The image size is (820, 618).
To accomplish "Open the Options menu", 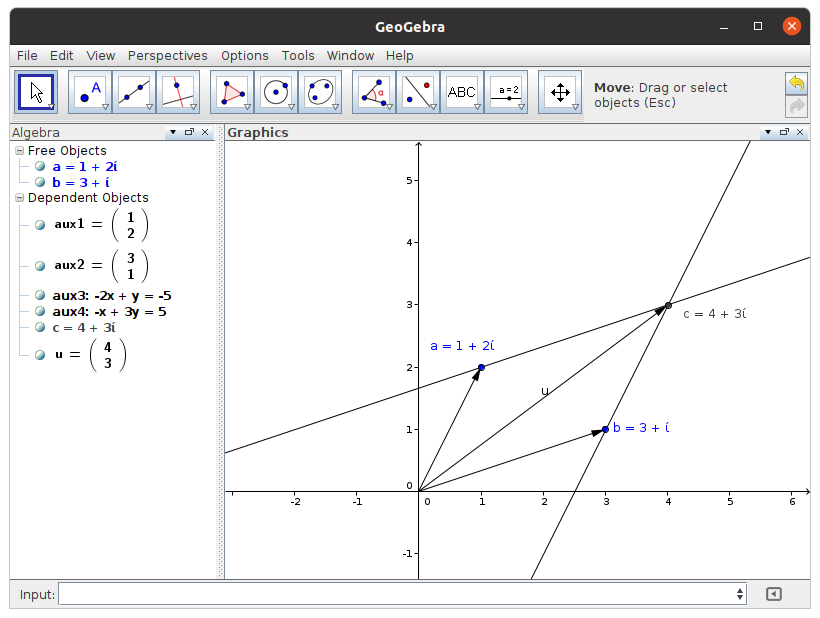I will (244, 56).
